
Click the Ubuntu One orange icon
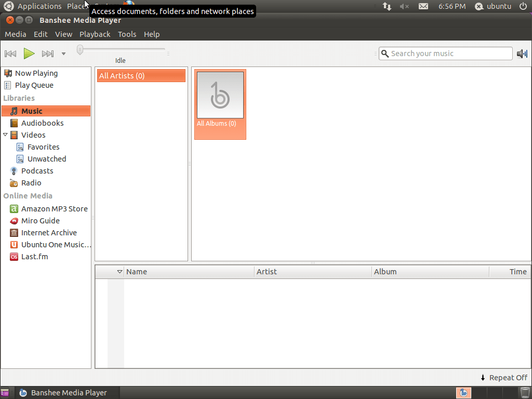coord(14,245)
